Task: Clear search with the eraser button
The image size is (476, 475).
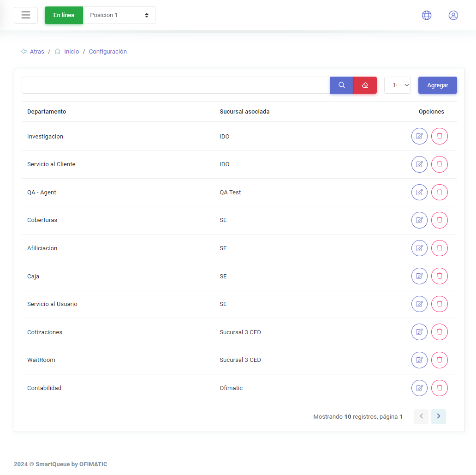Action: pos(365,85)
